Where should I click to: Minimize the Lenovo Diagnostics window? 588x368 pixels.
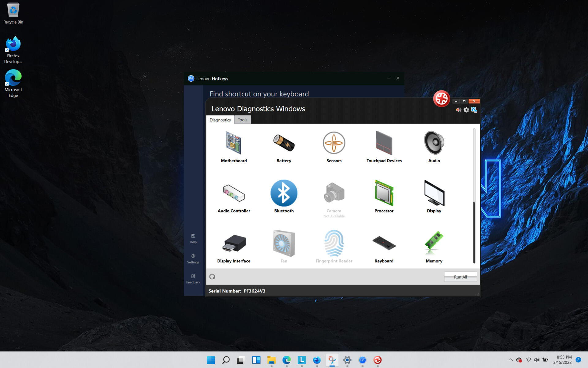pyautogui.click(x=456, y=101)
